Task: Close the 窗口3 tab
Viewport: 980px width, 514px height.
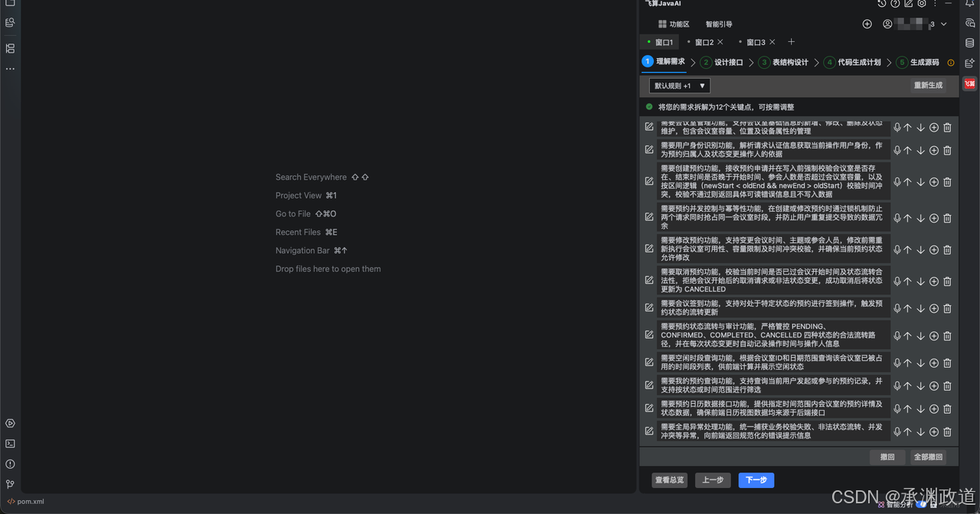Action: pos(772,42)
